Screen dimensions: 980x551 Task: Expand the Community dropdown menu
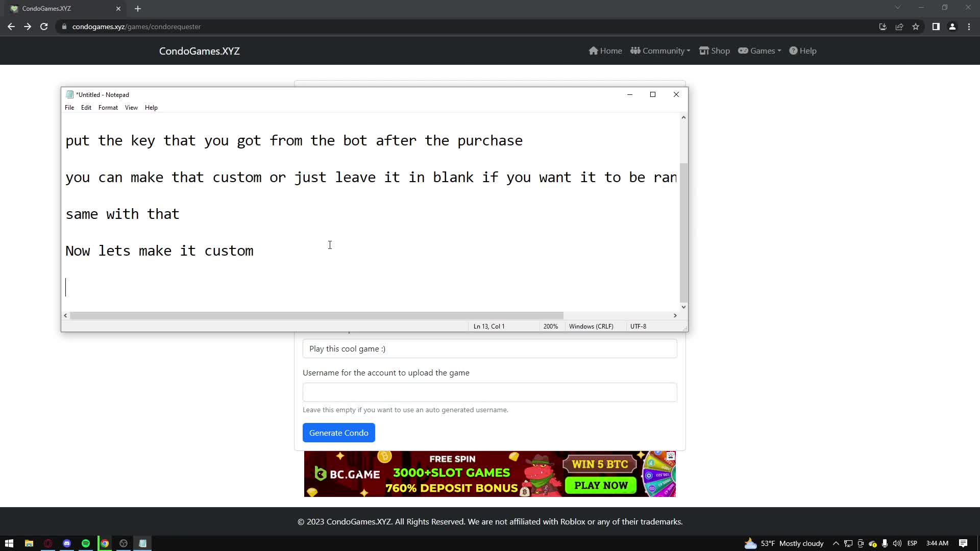coord(660,51)
